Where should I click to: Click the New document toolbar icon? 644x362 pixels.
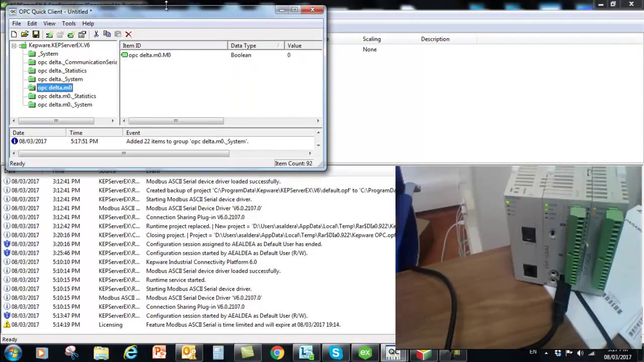(14, 34)
